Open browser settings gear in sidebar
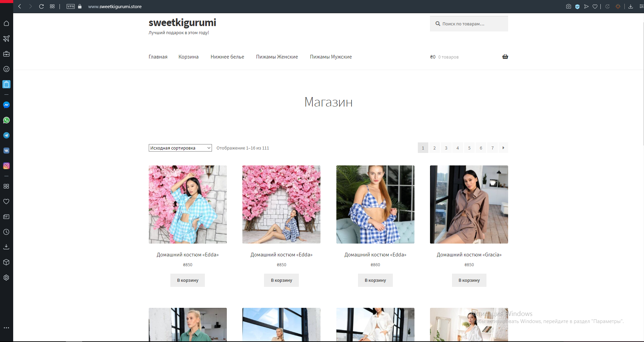The width and height of the screenshot is (644, 342). [x=6, y=277]
